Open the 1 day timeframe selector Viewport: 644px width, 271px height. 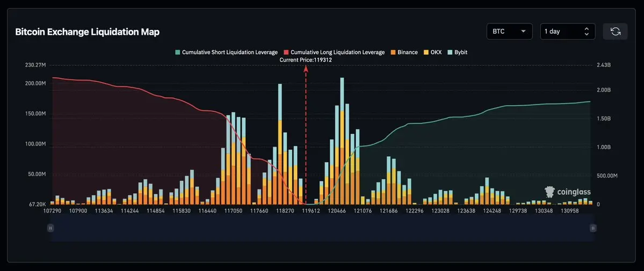click(x=568, y=31)
